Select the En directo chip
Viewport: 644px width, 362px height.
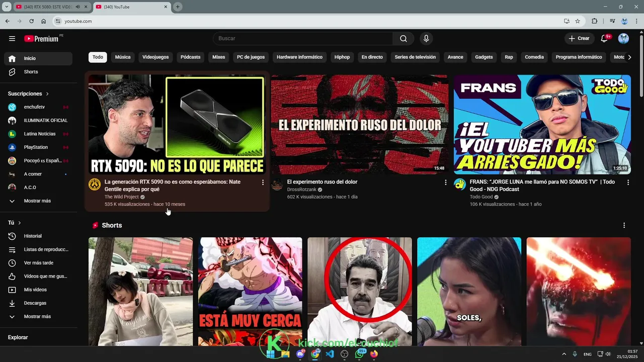(x=372, y=57)
